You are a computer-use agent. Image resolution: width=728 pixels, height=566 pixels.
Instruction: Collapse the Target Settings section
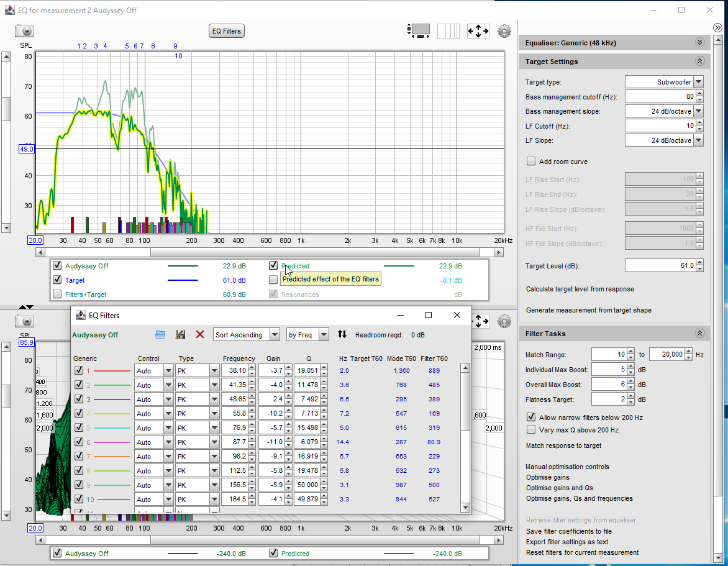point(699,62)
